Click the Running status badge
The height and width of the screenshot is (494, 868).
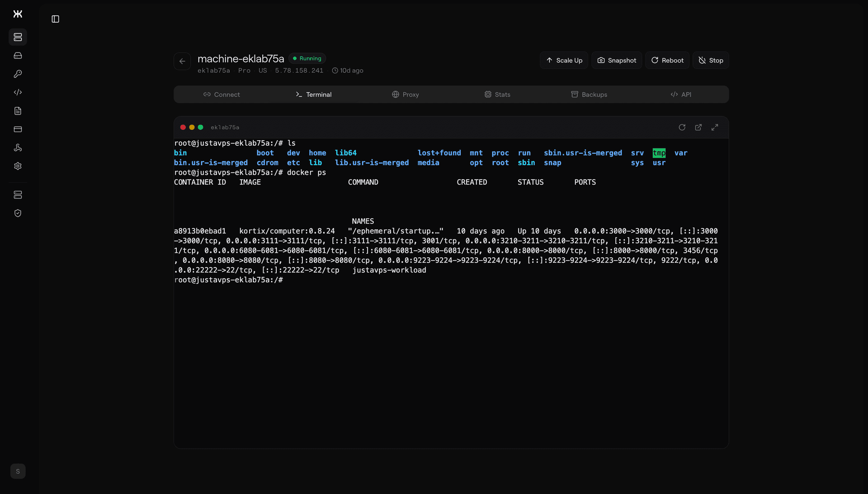307,58
